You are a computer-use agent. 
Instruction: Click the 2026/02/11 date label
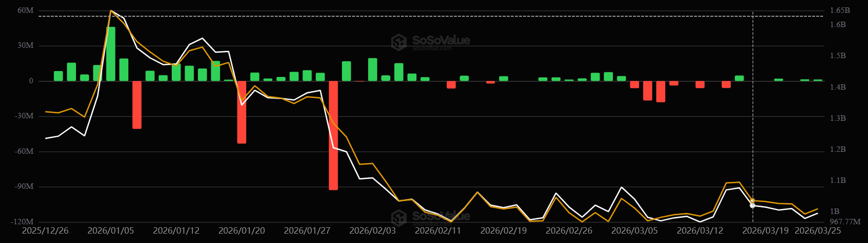(x=438, y=231)
